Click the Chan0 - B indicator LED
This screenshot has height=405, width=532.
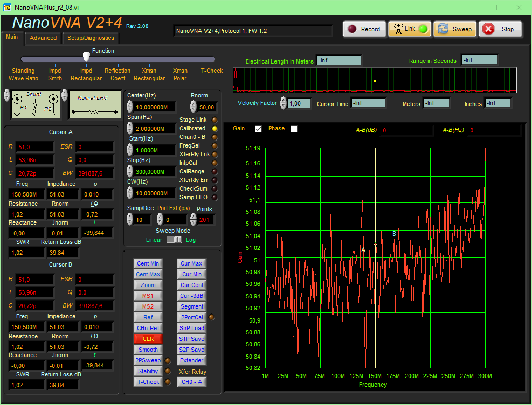[215, 137]
